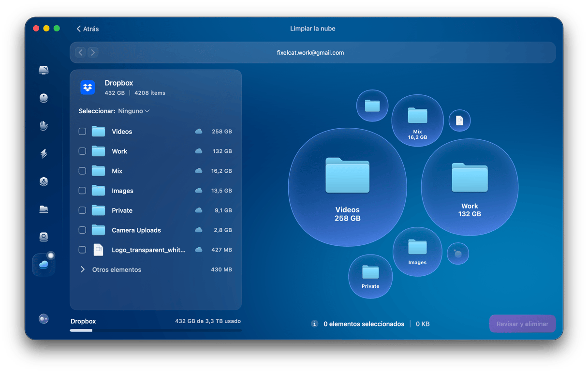Select the Cloud Cleanup sidebar icon
588x373 pixels.
coord(44,265)
